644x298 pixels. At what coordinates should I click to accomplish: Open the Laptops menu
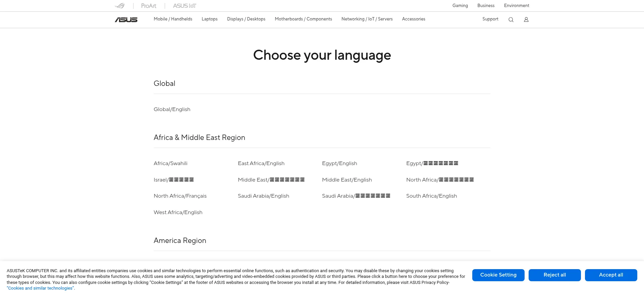[x=210, y=19]
